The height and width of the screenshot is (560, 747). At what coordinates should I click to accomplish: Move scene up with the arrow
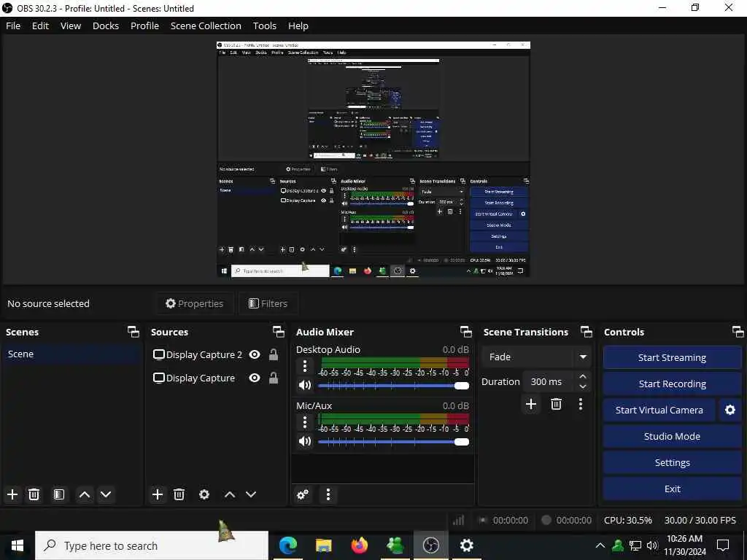[x=85, y=494]
